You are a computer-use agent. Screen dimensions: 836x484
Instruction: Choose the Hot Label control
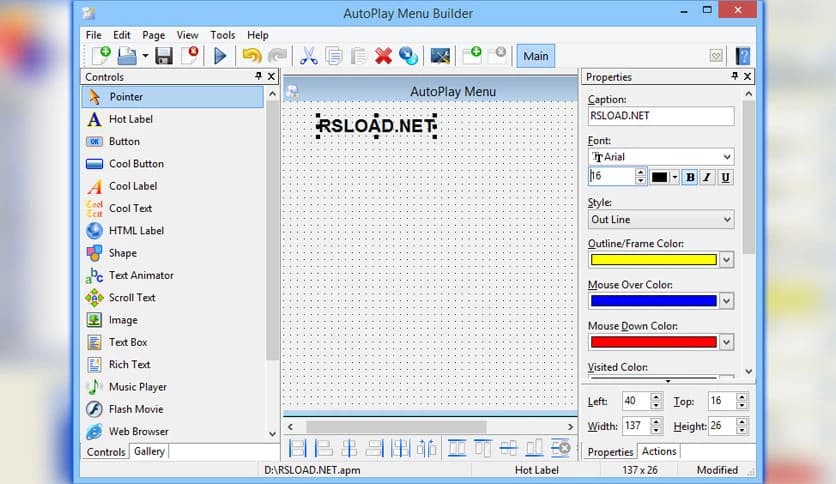(x=173, y=119)
